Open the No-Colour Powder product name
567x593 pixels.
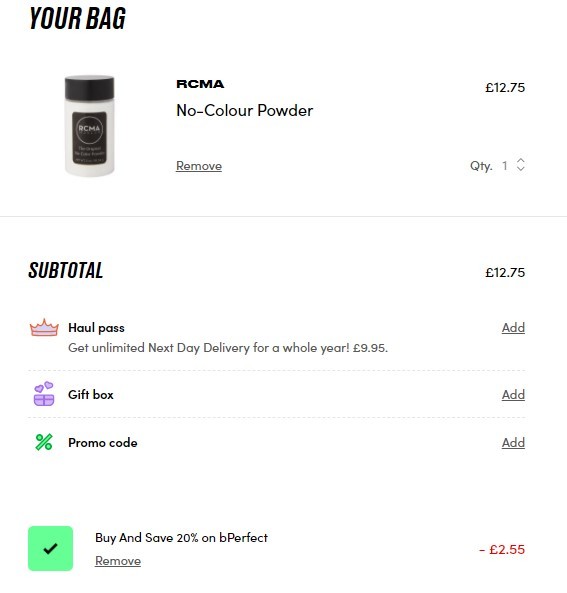point(244,110)
